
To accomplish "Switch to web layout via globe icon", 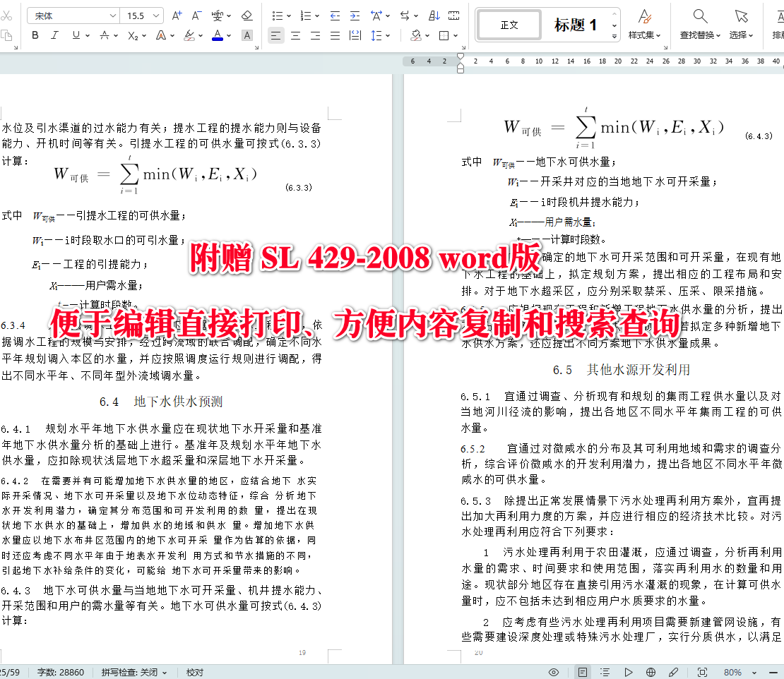I will [x=651, y=672].
